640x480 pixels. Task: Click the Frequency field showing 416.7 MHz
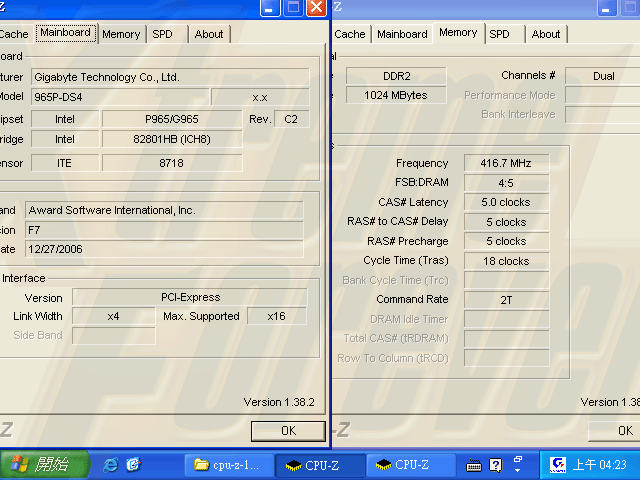coord(506,163)
